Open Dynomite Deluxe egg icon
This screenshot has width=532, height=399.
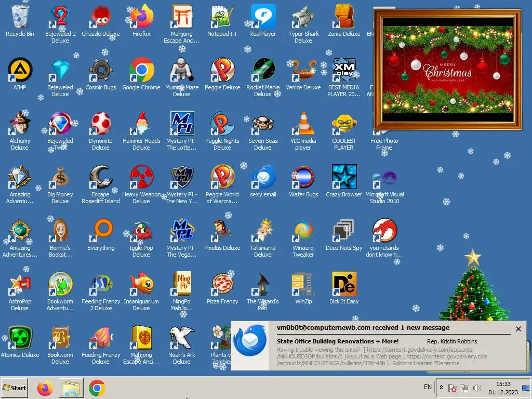[x=101, y=130]
